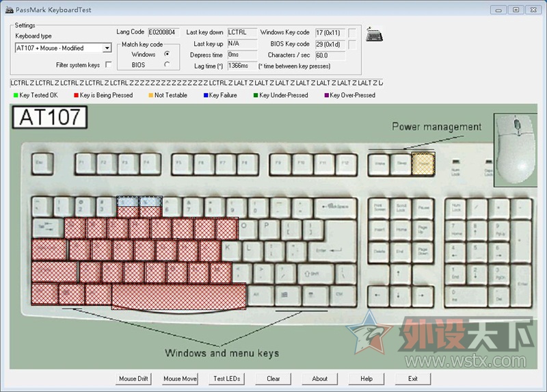547x392 pixels.
Task: Click the letter L key on the keyboard
Action: coord(253,250)
